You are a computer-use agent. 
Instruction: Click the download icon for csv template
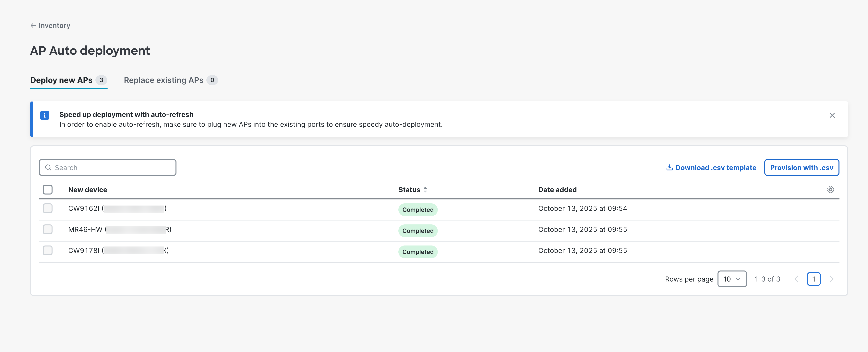point(669,168)
